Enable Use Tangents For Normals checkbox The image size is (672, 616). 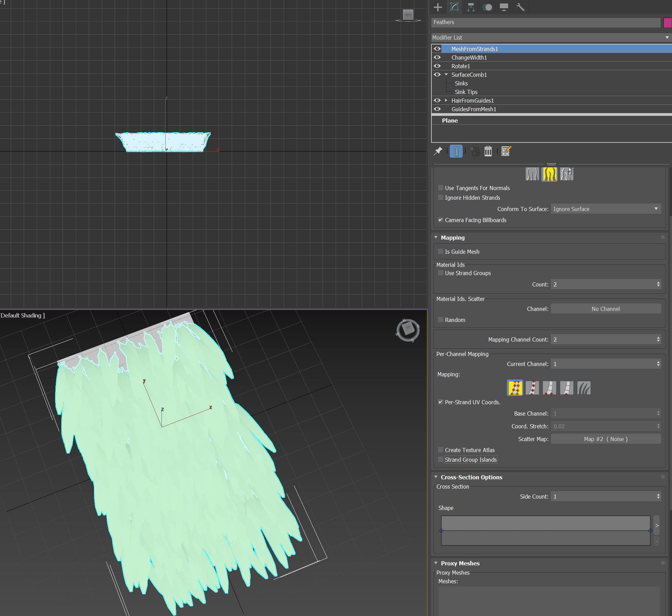440,188
